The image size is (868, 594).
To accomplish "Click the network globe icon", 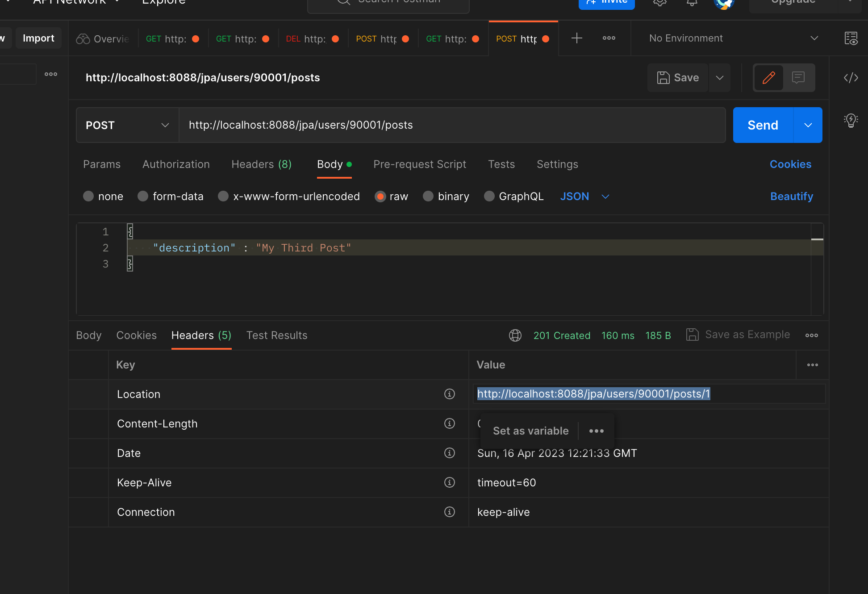I will click(x=515, y=335).
